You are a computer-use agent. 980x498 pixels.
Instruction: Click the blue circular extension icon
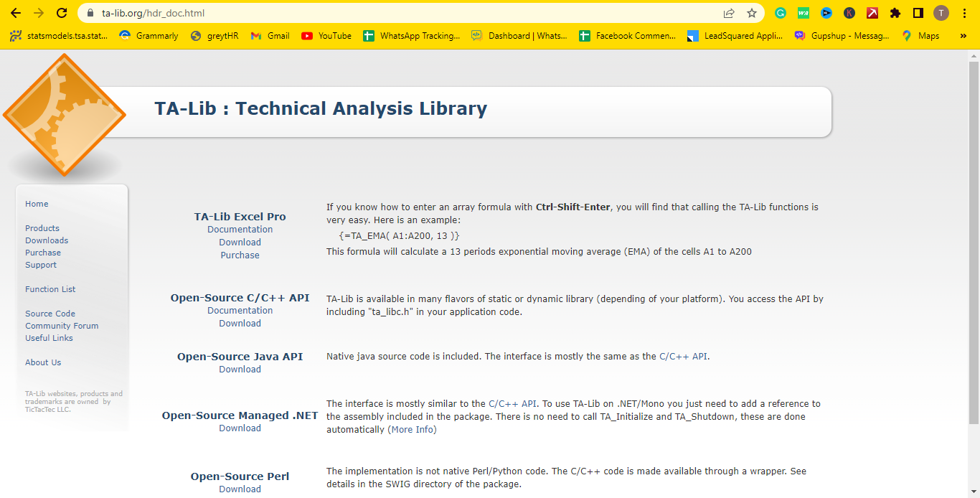826,13
